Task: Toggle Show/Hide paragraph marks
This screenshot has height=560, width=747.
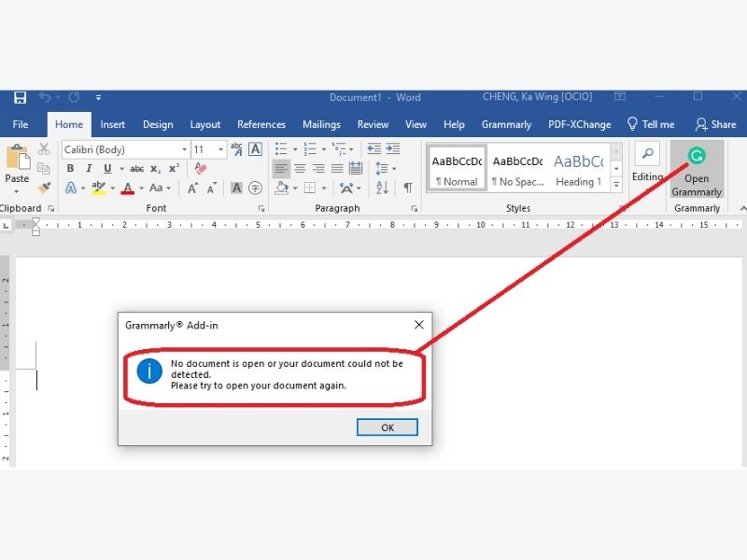Action: coord(408,189)
